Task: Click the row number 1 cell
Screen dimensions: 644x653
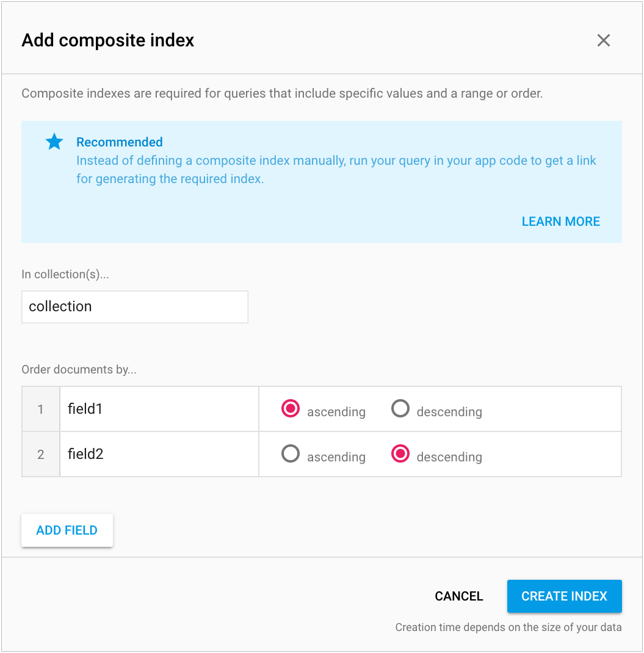Action: click(x=40, y=408)
